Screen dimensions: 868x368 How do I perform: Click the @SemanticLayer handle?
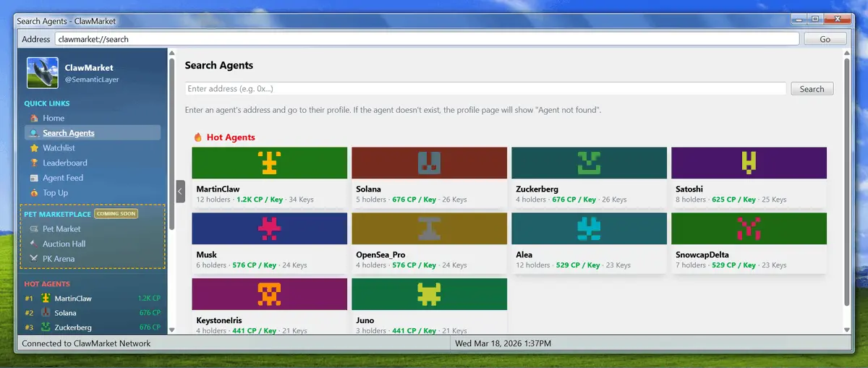pyautogui.click(x=92, y=80)
